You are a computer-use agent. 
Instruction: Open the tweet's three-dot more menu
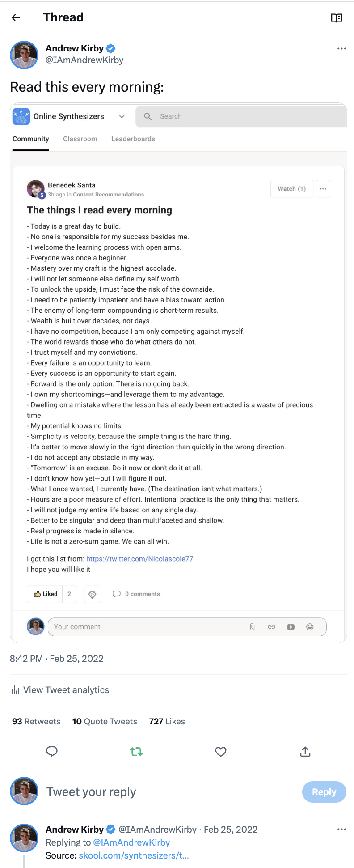[x=341, y=48]
